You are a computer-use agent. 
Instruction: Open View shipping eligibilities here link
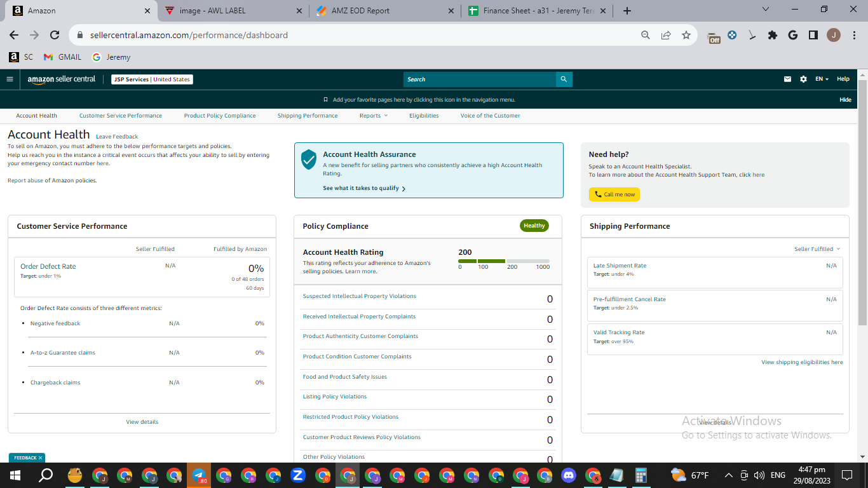pyautogui.click(x=802, y=362)
